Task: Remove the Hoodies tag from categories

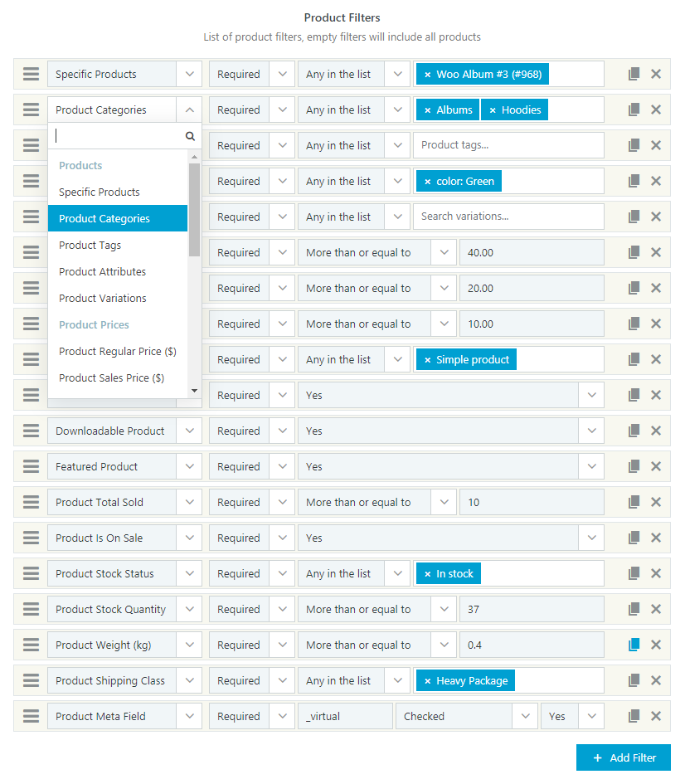Action: (x=493, y=110)
